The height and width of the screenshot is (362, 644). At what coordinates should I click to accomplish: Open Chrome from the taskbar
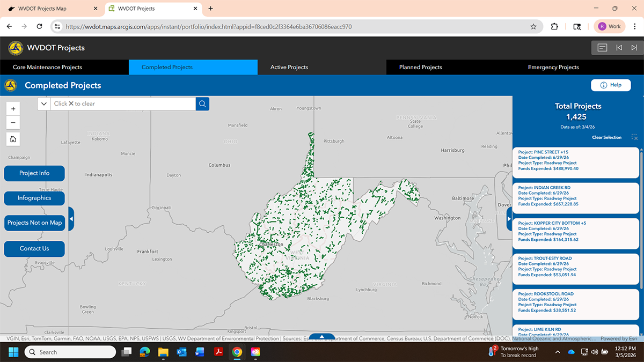tap(237, 352)
